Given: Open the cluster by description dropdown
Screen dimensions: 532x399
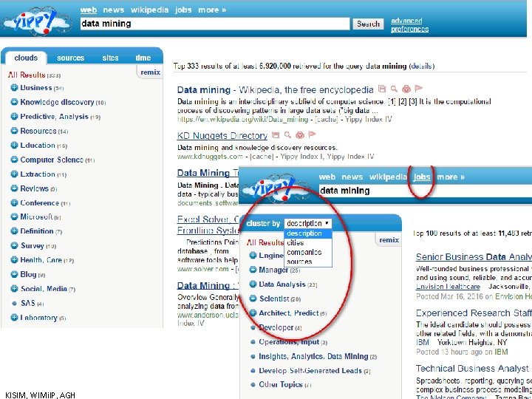Looking at the screenshot, I should [307, 223].
